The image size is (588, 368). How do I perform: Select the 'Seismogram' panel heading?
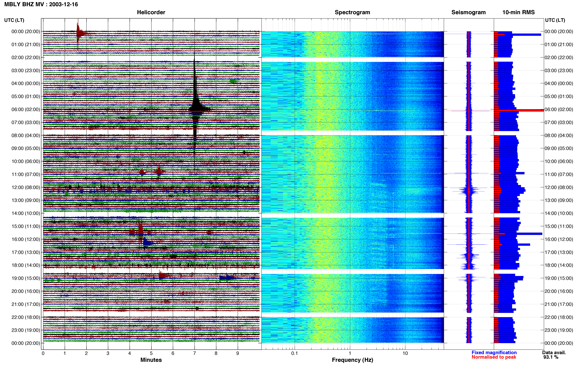pyautogui.click(x=468, y=12)
